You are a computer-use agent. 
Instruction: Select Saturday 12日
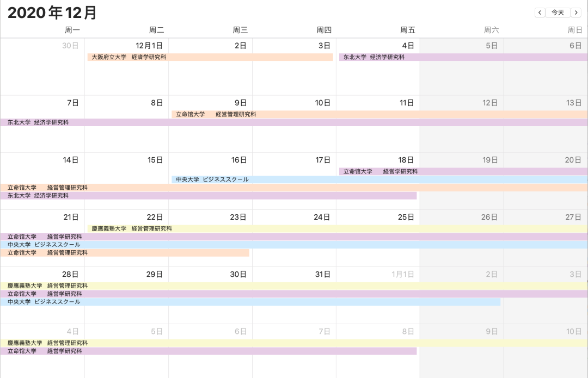click(x=490, y=103)
